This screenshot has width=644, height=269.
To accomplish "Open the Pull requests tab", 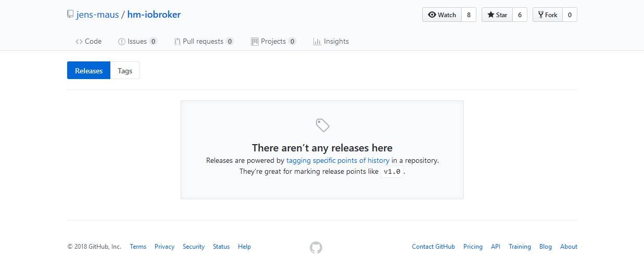I will point(204,41).
